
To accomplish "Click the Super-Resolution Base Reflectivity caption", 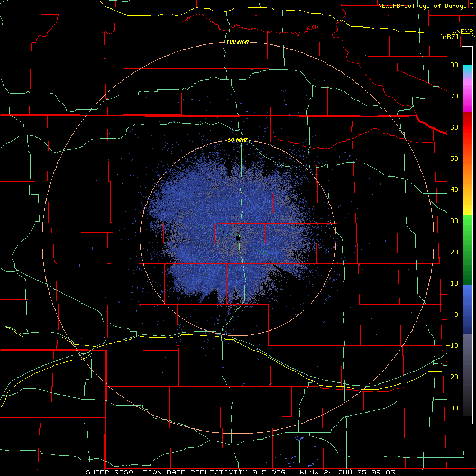I will tap(166, 472).
